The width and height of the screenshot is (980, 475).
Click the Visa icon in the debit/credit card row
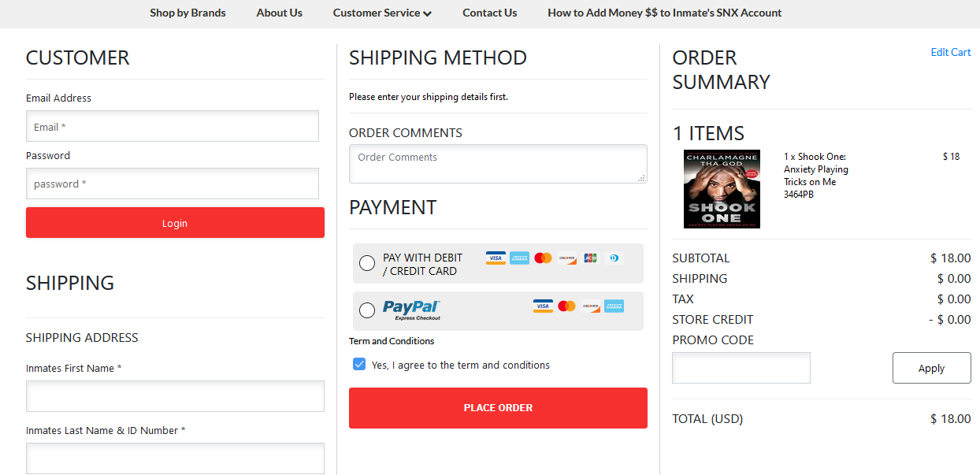[x=496, y=258]
